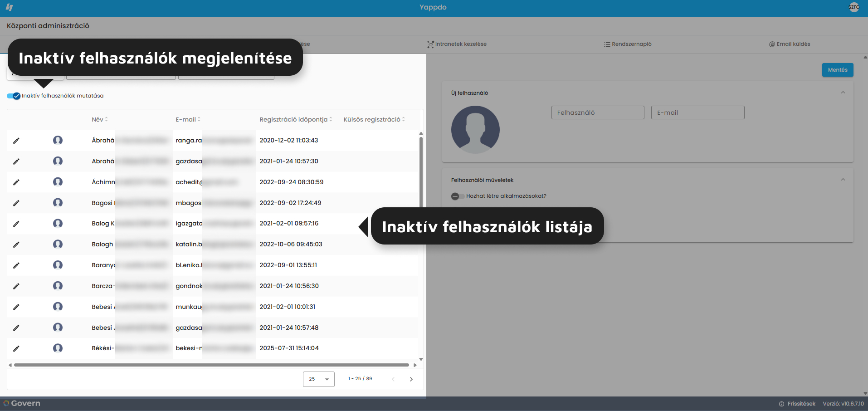Viewport: 868px width, 411px height.
Task: Click the version label v10.6.7.10
Action: [x=844, y=404]
